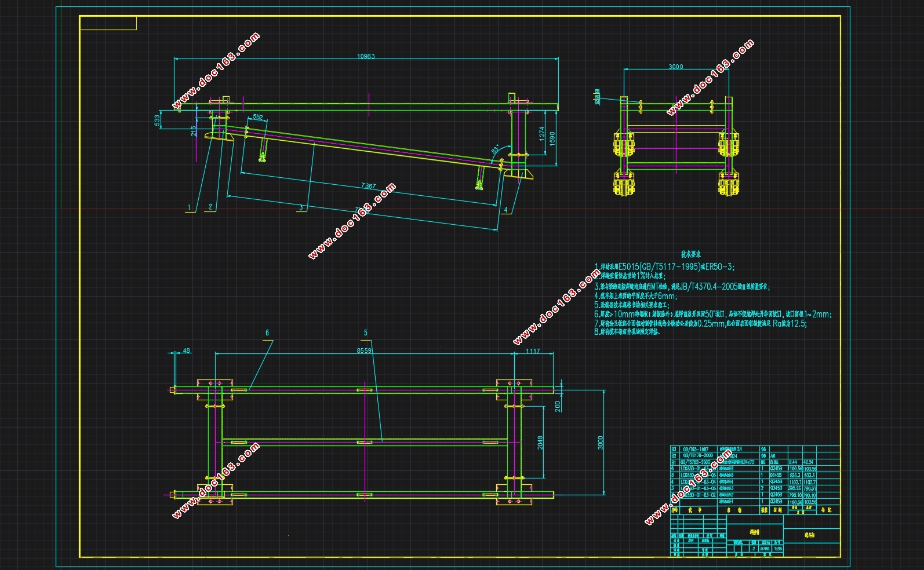This screenshot has width=924, height=570.
Task: Select the M24x70 bolt name cell
Action: 738,462
